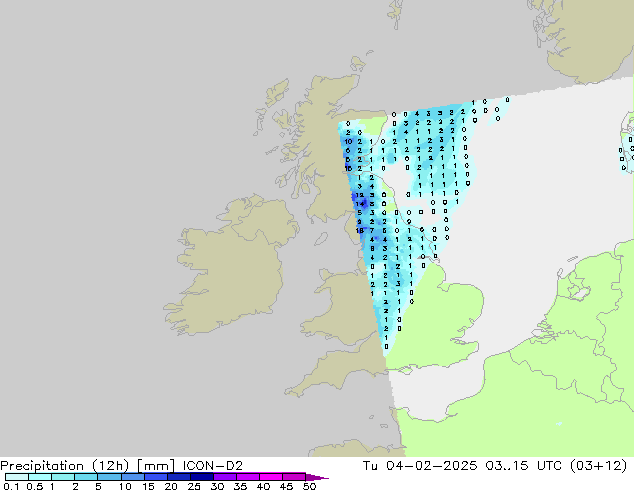Viewport: 634px width, 490px height.
Task: Select the legend swatch between 0.5 and 1
Action: pyautogui.click(x=40, y=477)
